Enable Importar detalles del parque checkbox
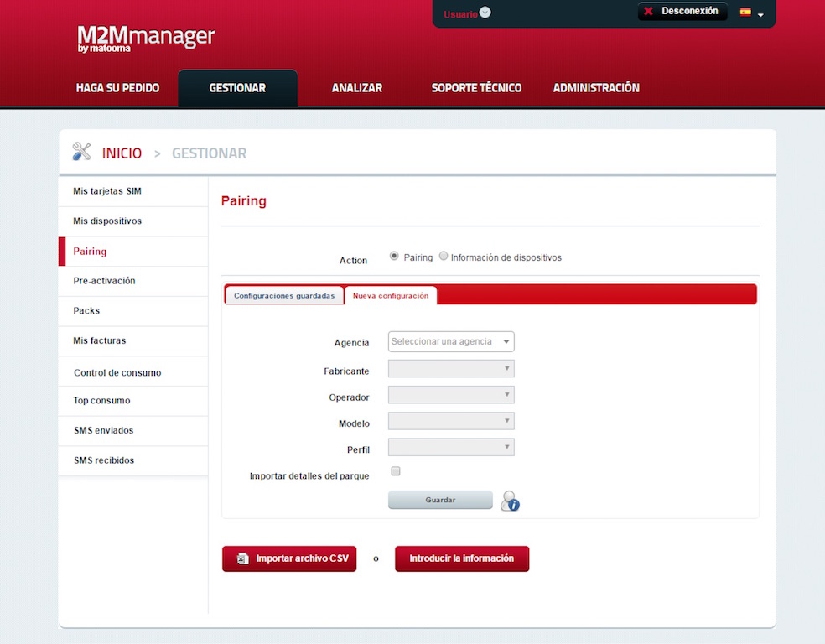The width and height of the screenshot is (825, 644). (x=396, y=471)
